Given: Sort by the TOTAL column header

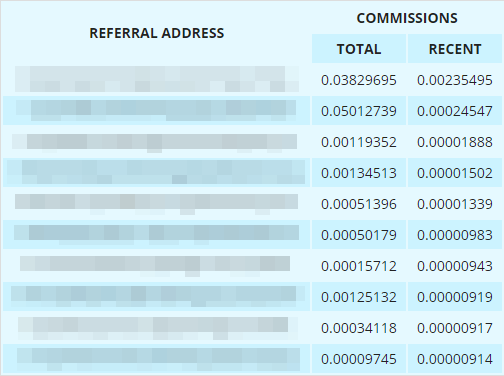Looking at the screenshot, I should click(x=359, y=49).
